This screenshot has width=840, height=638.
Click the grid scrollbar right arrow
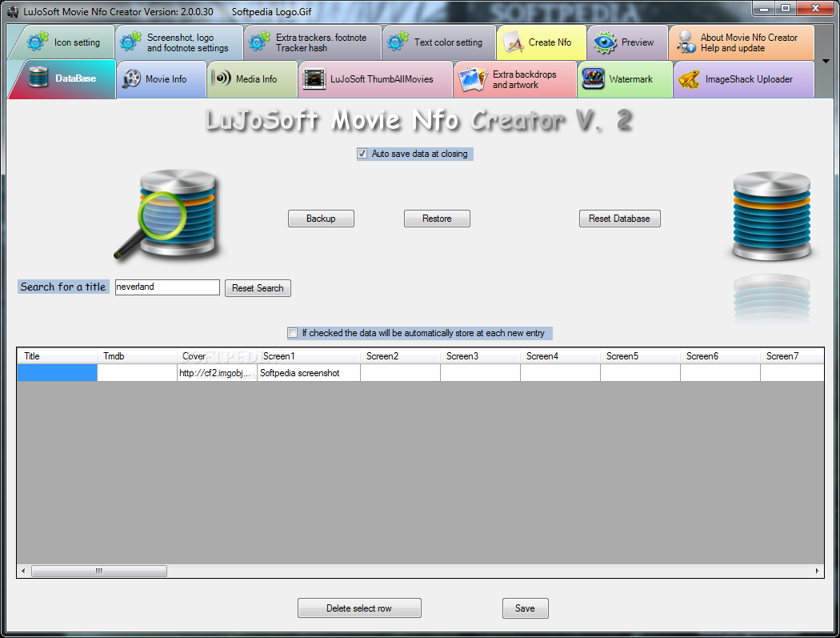(x=817, y=571)
